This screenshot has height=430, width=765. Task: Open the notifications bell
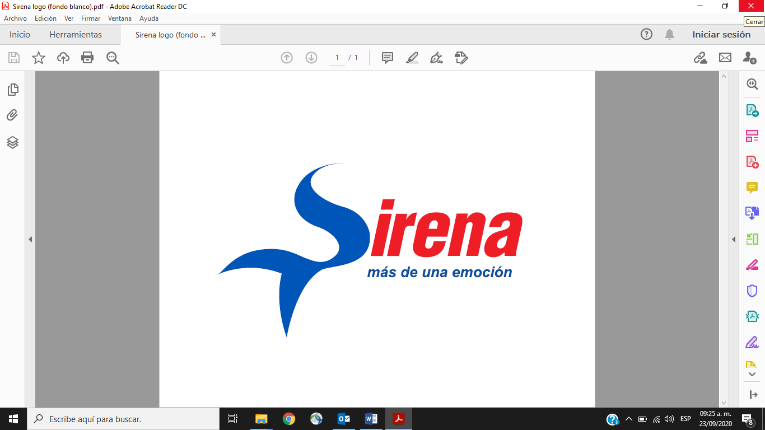pyautogui.click(x=670, y=34)
